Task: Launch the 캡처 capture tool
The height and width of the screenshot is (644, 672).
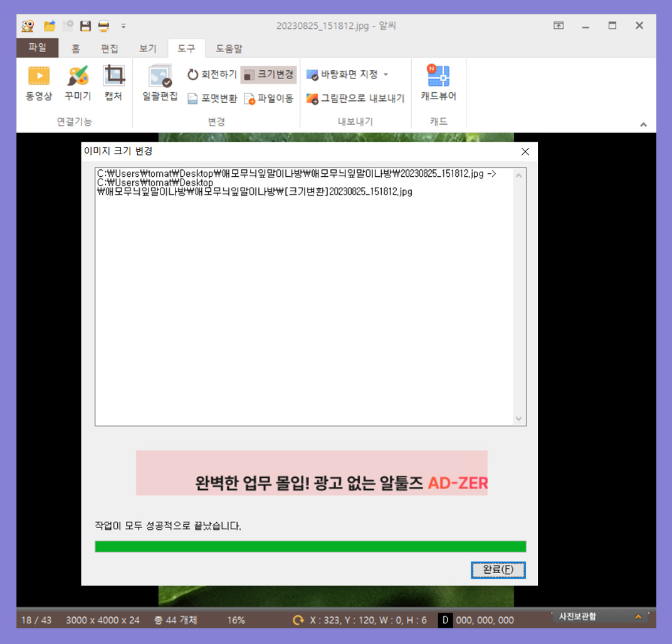Action: 113,85
